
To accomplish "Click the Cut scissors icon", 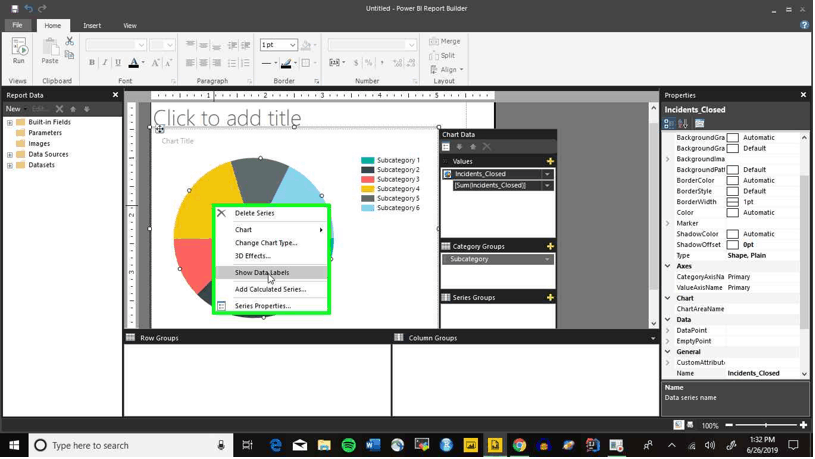I will [x=69, y=41].
